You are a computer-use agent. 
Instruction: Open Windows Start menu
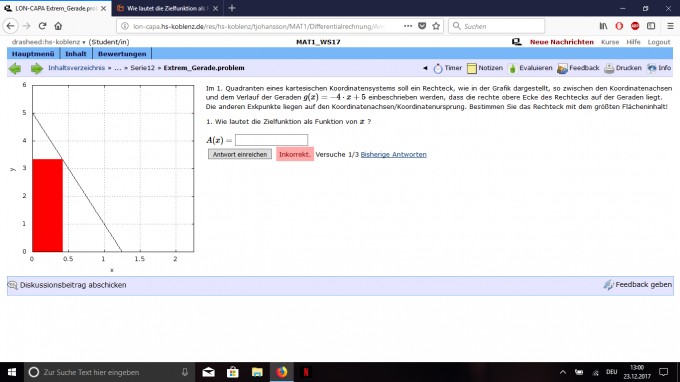pyautogui.click(x=12, y=372)
